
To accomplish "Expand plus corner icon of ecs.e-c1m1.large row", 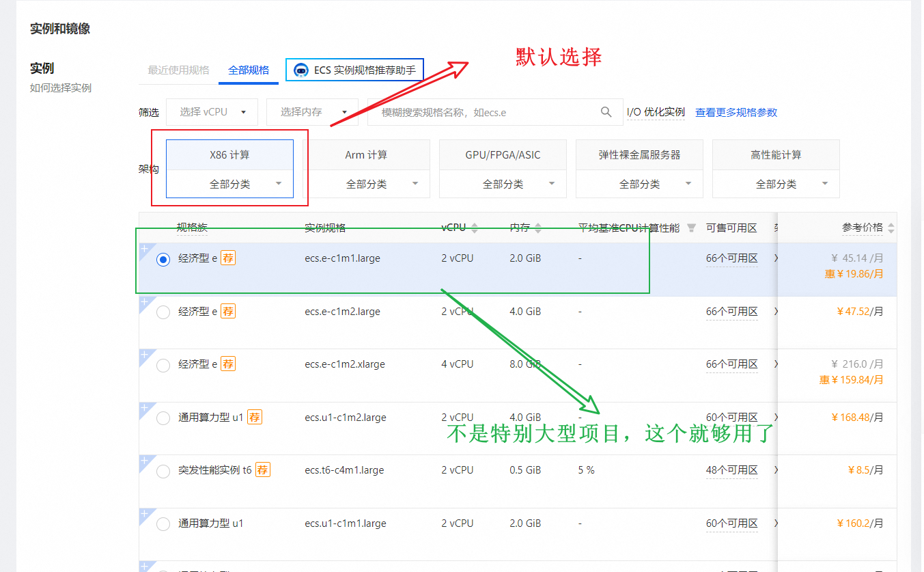I will click(144, 249).
